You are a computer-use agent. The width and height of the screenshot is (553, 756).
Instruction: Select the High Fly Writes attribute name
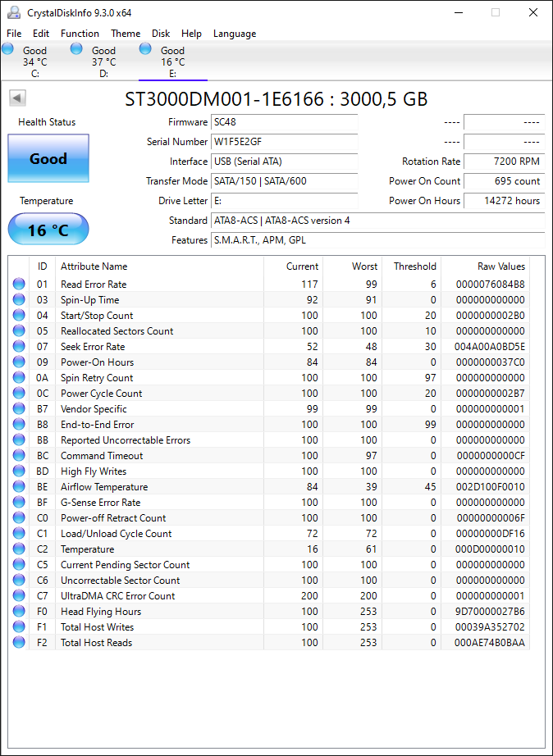coord(94,471)
